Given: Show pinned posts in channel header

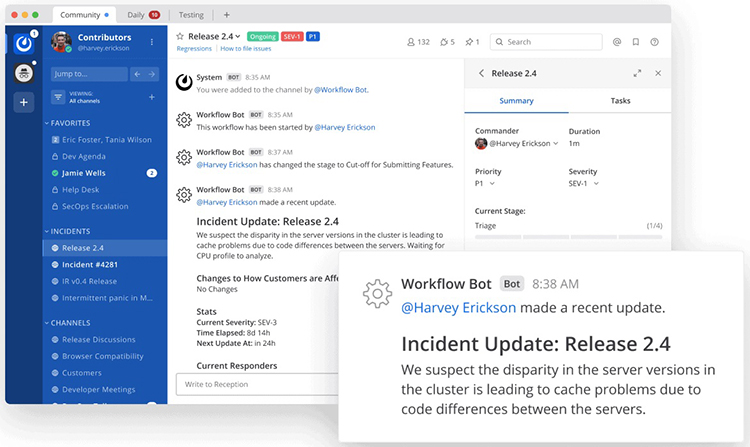Looking at the screenshot, I should click(472, 42).
